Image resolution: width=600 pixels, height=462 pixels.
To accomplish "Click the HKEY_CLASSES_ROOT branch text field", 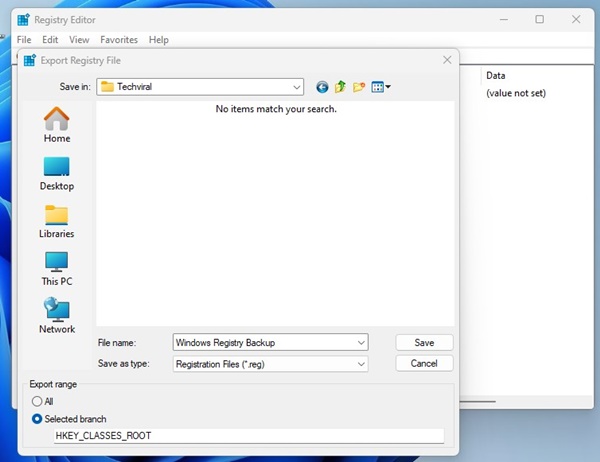I will pos(248,436).
